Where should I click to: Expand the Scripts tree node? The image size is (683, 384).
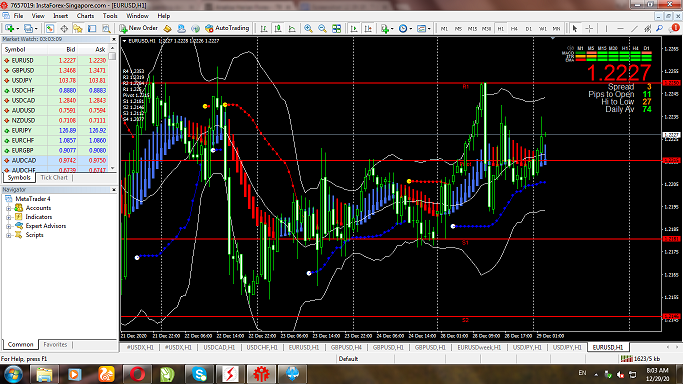pyautogui.click(x=8, y=236)
